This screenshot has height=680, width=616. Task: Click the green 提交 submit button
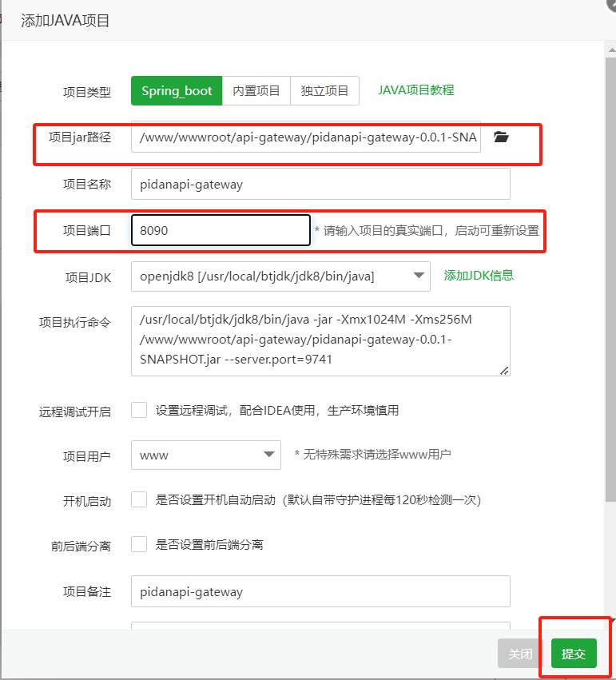[573, 654]
